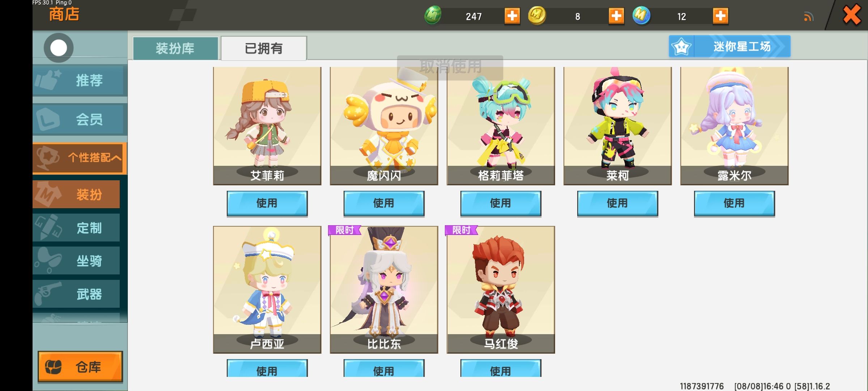Close the shop with orange X
Image resolution: width=868 pixels, height=391 pixels.
[x=852, y=15]
